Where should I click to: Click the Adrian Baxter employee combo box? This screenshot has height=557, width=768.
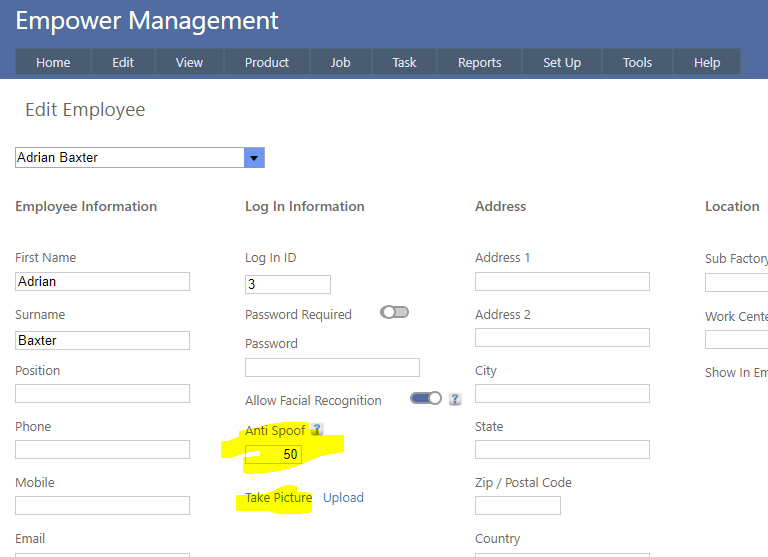[129, 158]
